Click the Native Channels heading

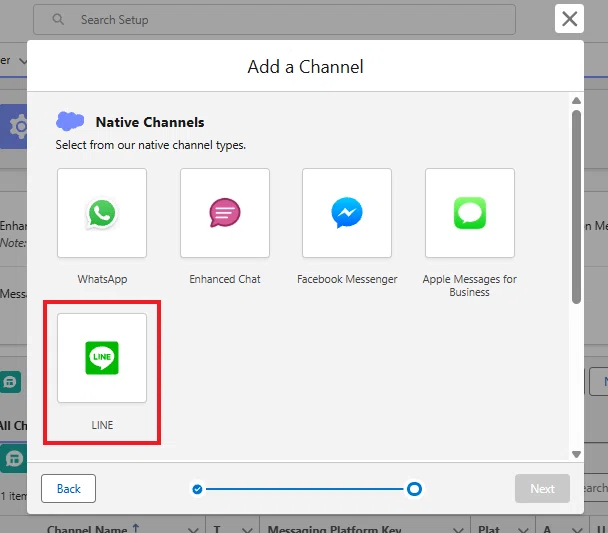(150, 122)
